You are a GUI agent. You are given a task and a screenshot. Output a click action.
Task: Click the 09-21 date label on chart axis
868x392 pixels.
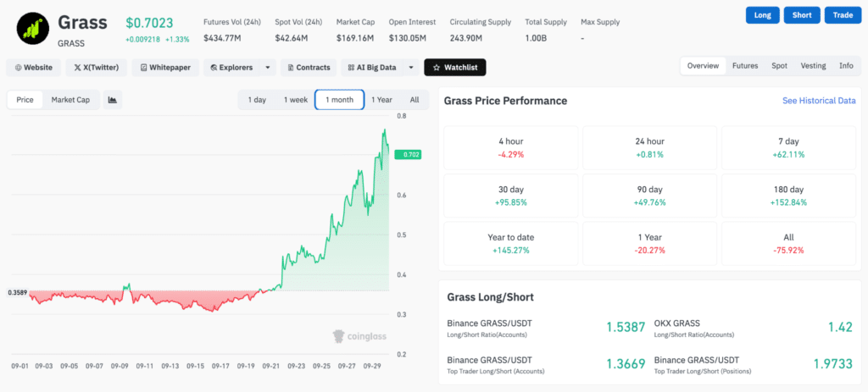click(270, 366)
